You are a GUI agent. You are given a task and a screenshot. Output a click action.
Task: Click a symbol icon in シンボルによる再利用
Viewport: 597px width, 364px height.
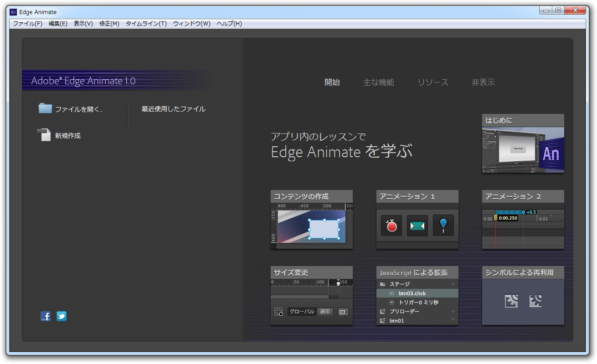coord(511,301)
